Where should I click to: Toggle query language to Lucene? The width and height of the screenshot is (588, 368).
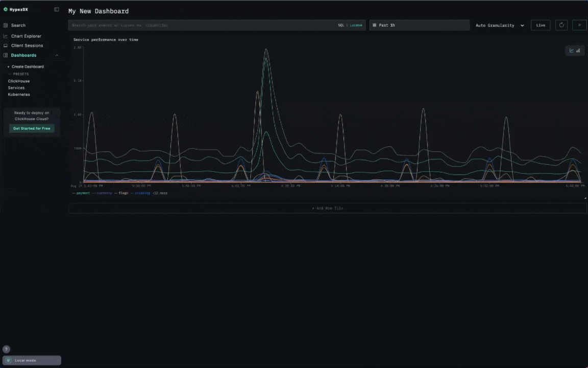pyautogui.click(x=356, y=25)
